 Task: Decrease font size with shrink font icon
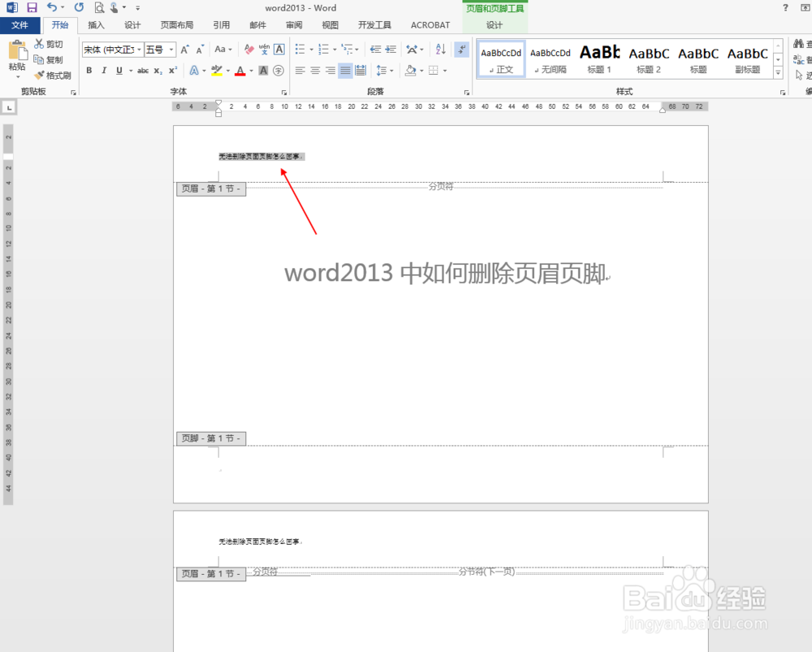[x=200, y=50]
